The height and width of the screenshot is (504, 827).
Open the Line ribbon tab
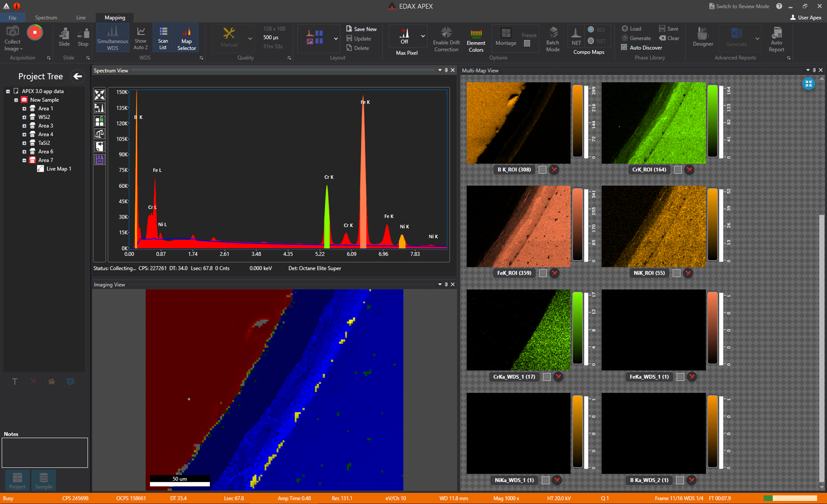pyautogui.click(x=80, y=17)
